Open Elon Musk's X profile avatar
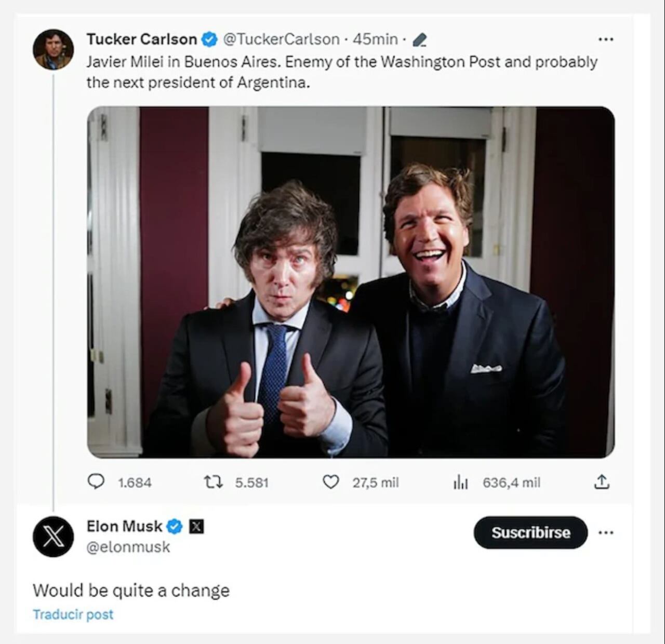 coord(53,536)
